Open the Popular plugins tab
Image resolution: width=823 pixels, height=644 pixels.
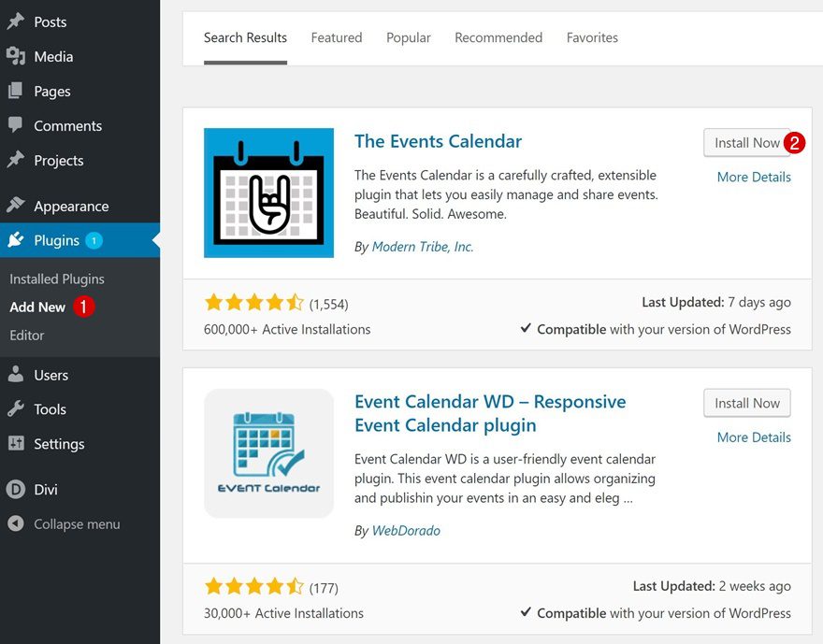pyautogui.click(x=409, y=37)
